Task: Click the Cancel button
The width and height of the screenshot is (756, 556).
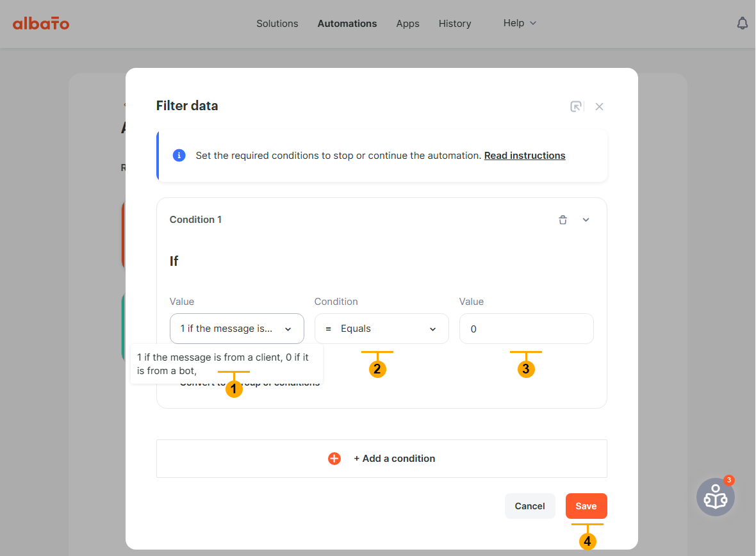Action: (x=530, y=506)
